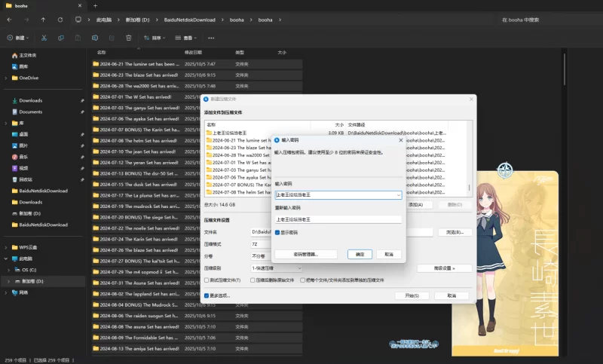Expand the OneDrive tree node
Screen dimensions: 603x364
tap(6, 78)
